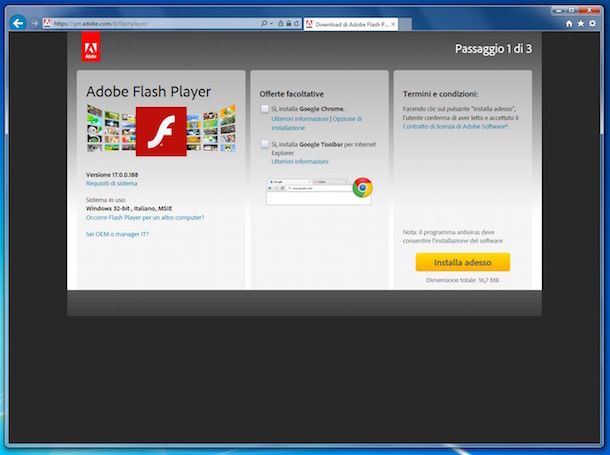Open the Contratto di licenza di Adobe Software link
This screenshot has width=610, height=455.
tap(454, 126)
